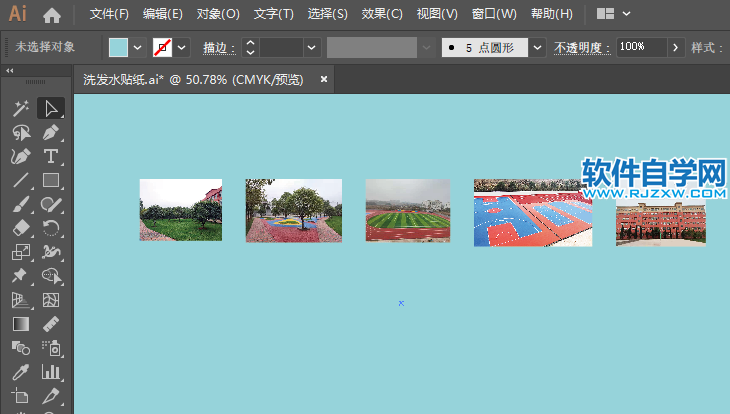The width and height of the screenshot is (730, 414).
Task: Select the tree playground photo thumbnail
Action: [294, 210]
